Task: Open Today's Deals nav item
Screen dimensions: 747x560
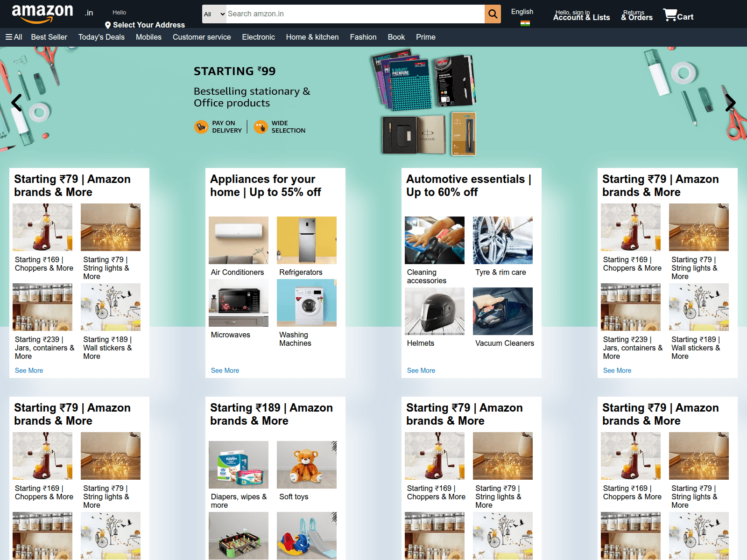Action: tap(101, 37)
